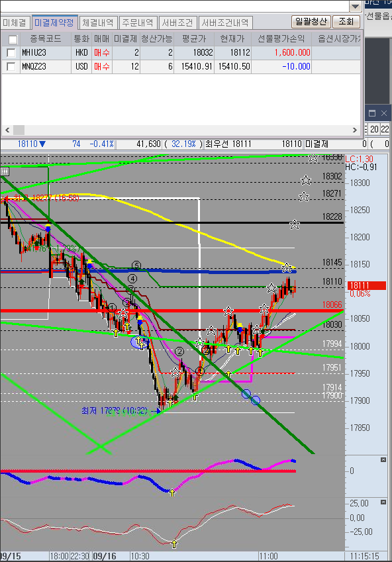
Task: Select the 평균가 column header
Action: click(194, 38)
